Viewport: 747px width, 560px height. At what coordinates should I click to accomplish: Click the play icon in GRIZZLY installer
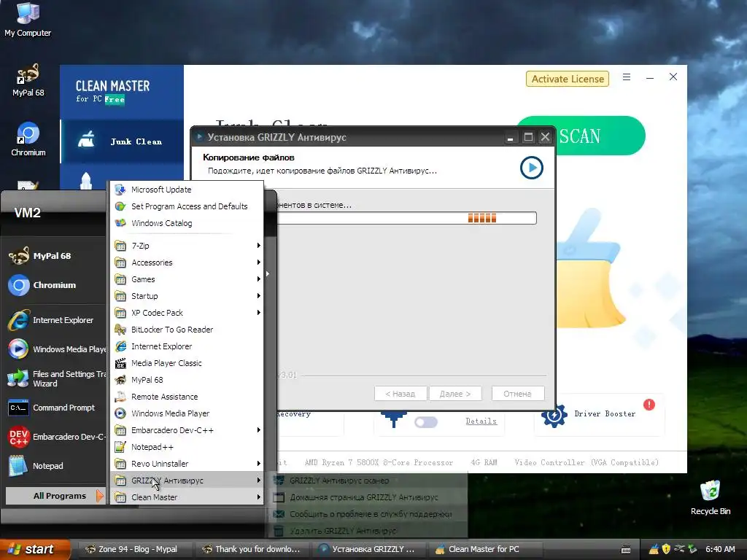(532, 168)
